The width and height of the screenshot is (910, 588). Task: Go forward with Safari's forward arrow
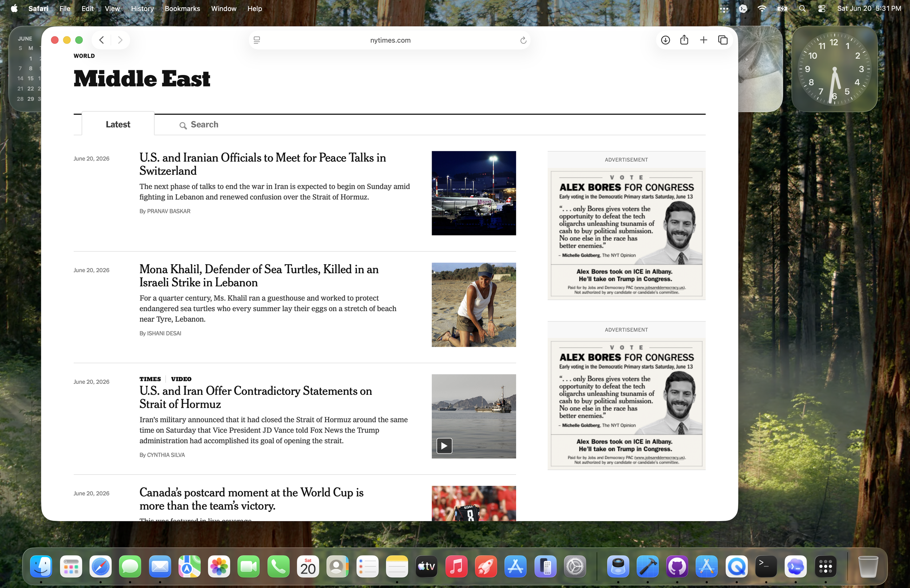coord(120,40)
